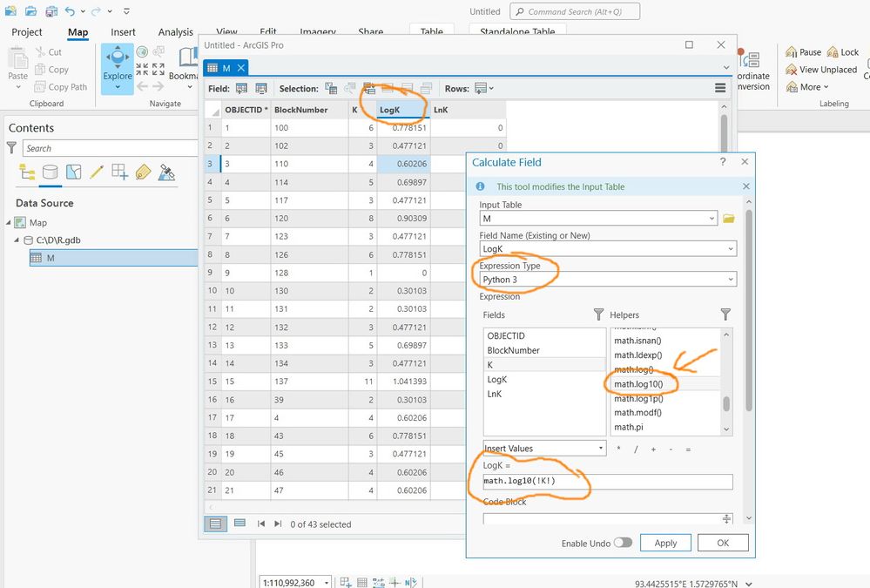Open the Field Name dropdown
Screen dimensions: 870x588
(730, 249)
